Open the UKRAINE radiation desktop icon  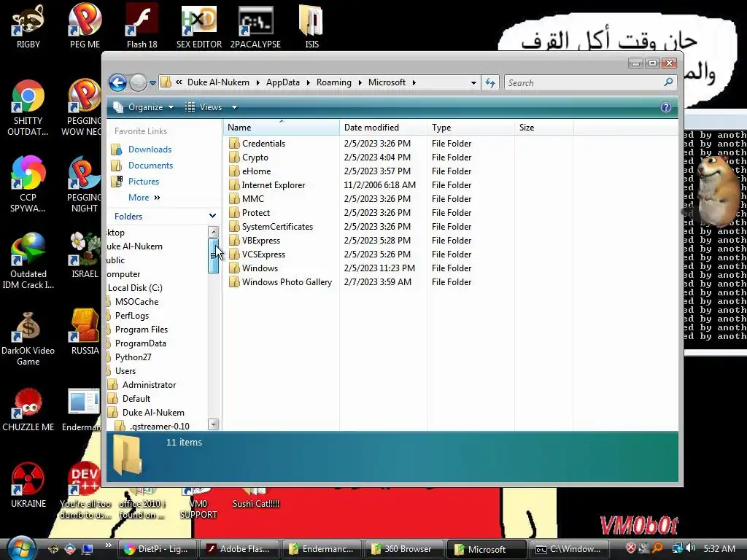point(28,486)
